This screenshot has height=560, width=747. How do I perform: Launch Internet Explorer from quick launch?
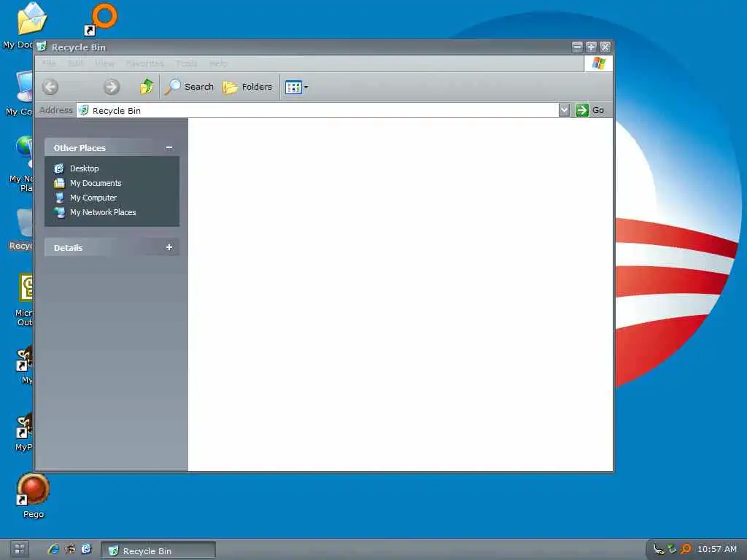pos(53,549)
